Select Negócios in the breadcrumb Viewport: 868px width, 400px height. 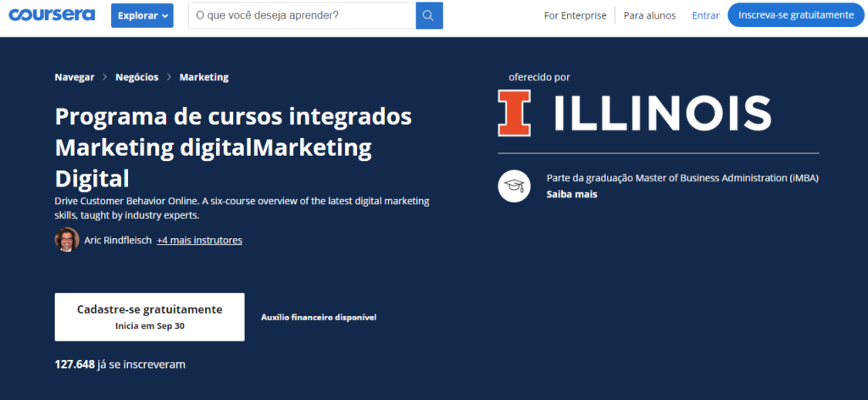[136, 77]
